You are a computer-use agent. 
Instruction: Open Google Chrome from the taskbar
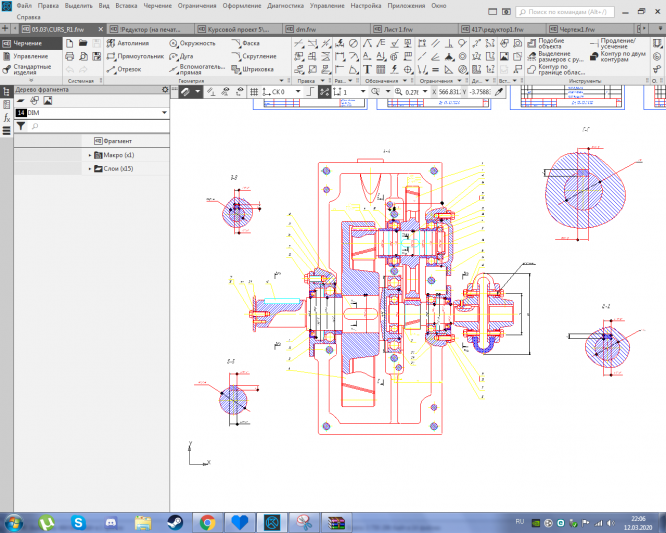coord(207,522)
